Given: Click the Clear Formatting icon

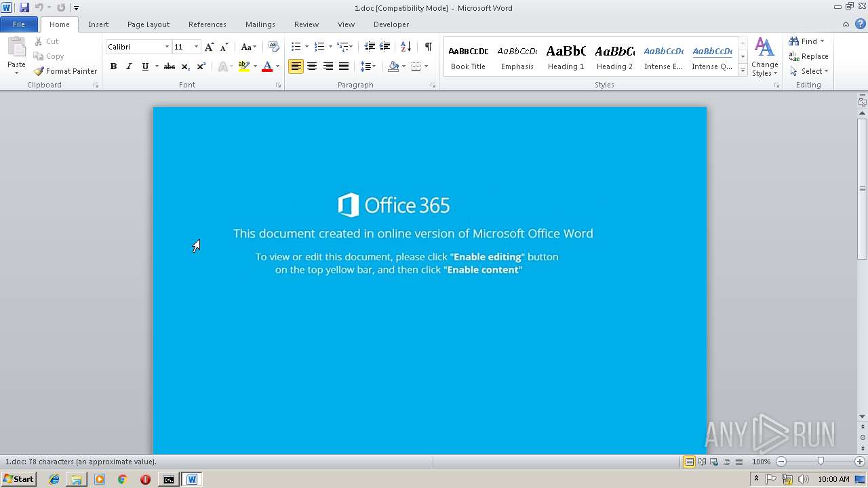Looking at the screenshot, I should pos(274,47).
